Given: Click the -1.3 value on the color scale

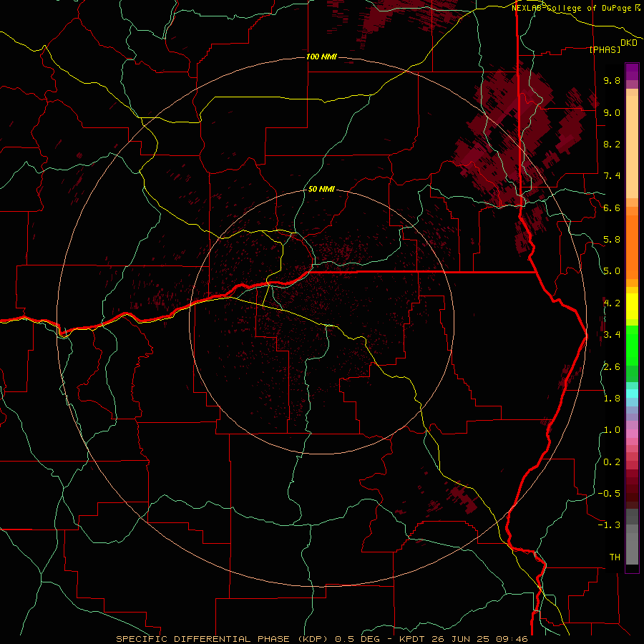Looking at the screenshot, I should pyautogui.click(x=609, y=525).
